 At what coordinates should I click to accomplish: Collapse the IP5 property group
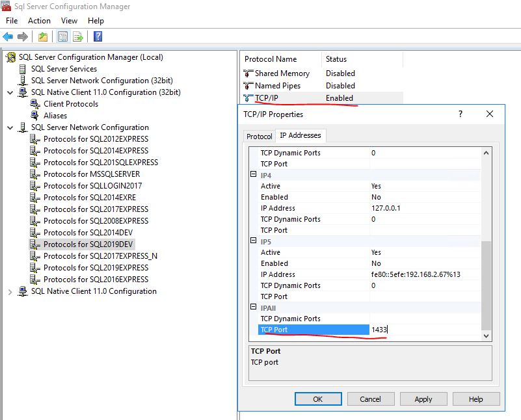tap(253, 241)
